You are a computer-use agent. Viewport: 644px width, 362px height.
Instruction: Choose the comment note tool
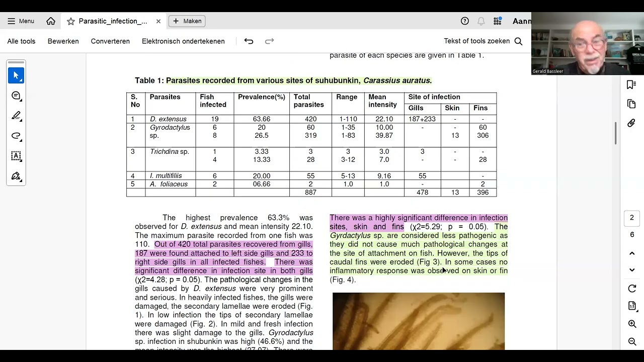(x=16, y=96)
